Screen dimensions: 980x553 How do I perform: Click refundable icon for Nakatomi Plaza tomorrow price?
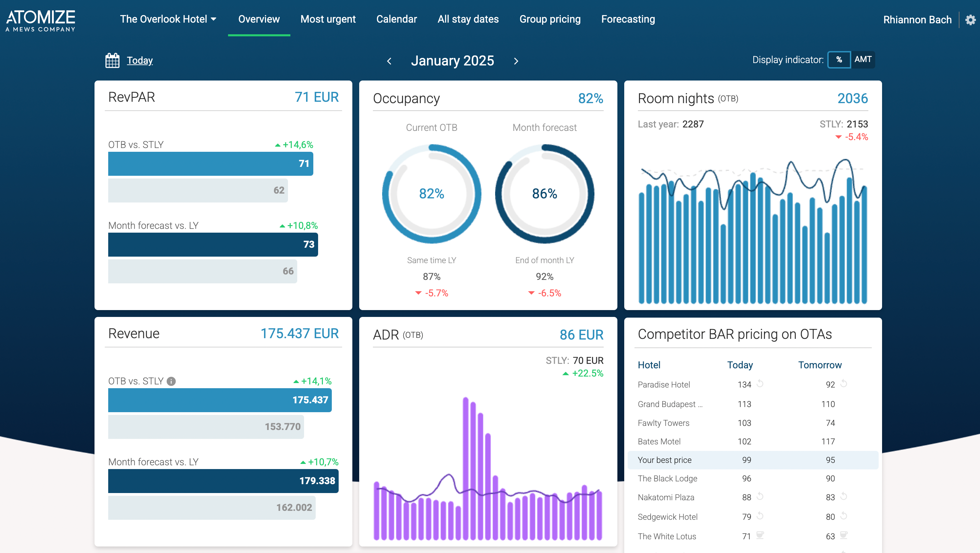coord(843,496)
